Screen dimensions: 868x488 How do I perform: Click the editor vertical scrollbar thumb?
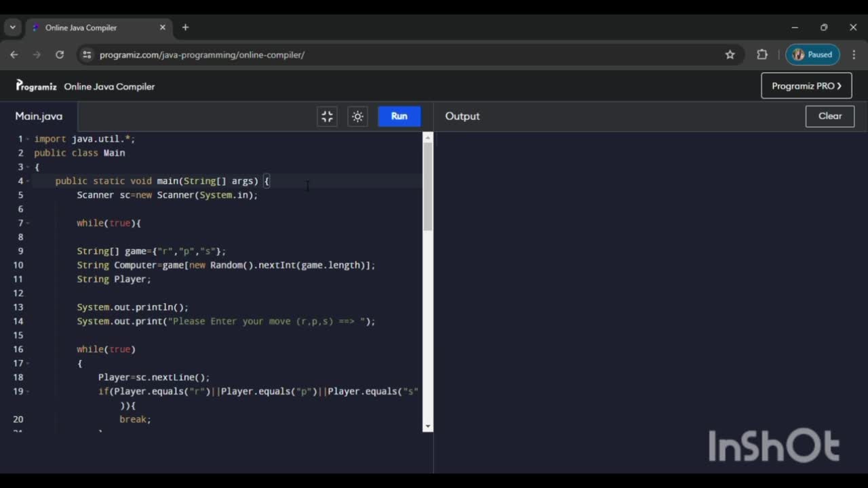(428, 187)
